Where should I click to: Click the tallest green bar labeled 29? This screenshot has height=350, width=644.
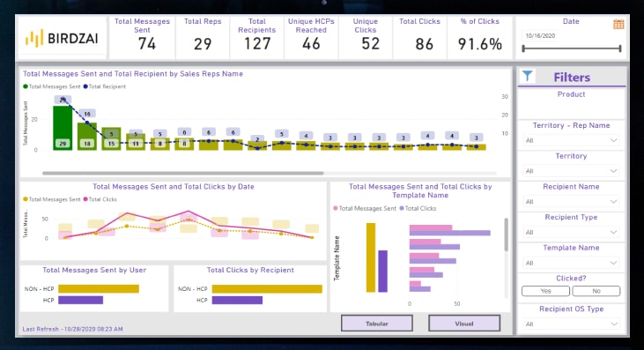pos(63,128)
